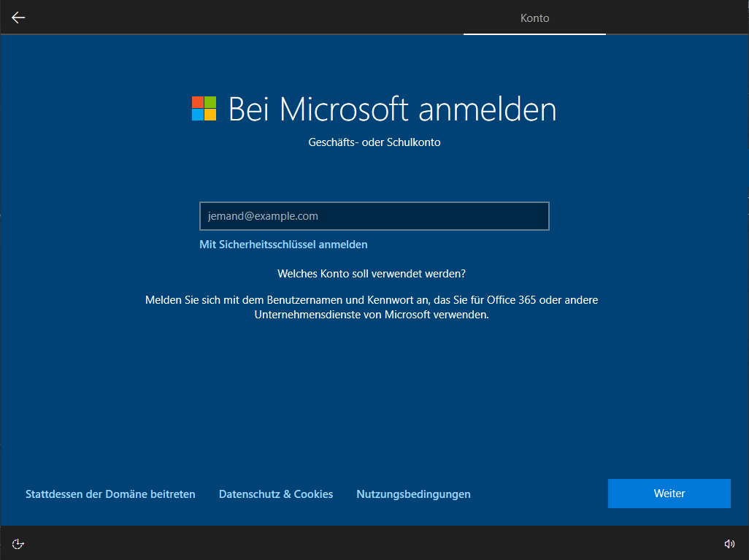Choose Stattdessen der Domäne beitreten
The height and width of the screenshot is (560, 749).
[110, 494]
